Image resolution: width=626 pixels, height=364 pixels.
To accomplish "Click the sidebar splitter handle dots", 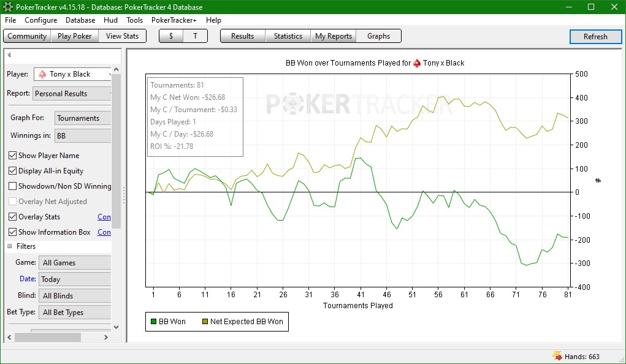I will pyautogui.click(x=124, y=195).
